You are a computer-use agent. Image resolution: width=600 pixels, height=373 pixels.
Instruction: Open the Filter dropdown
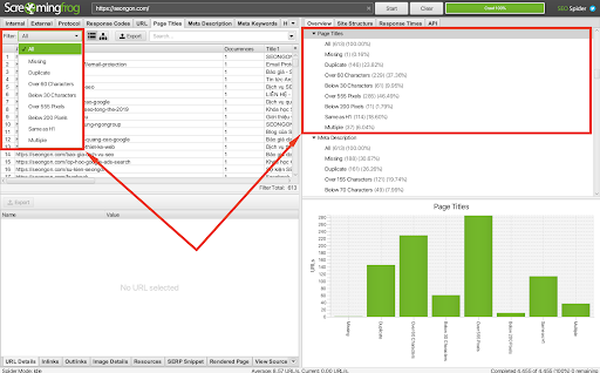coord(50,36)
